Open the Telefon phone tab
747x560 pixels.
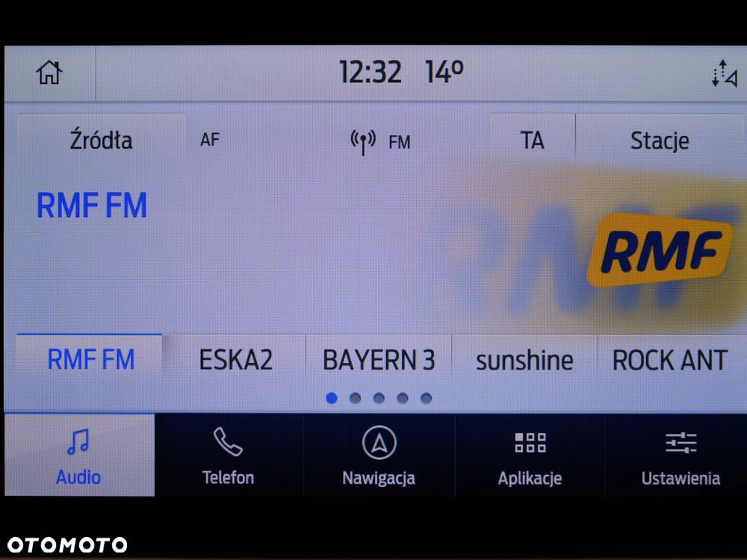point(229,455)
